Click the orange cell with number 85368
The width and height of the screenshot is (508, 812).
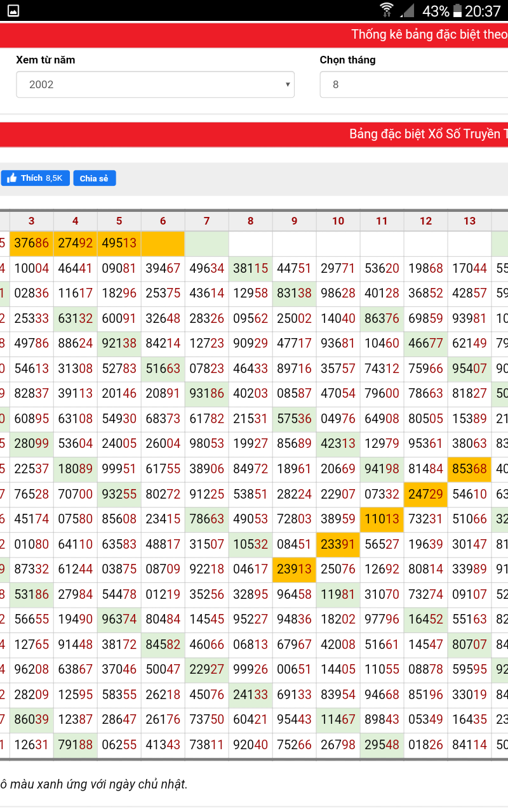pyautogui.click(x=469, y=469)
